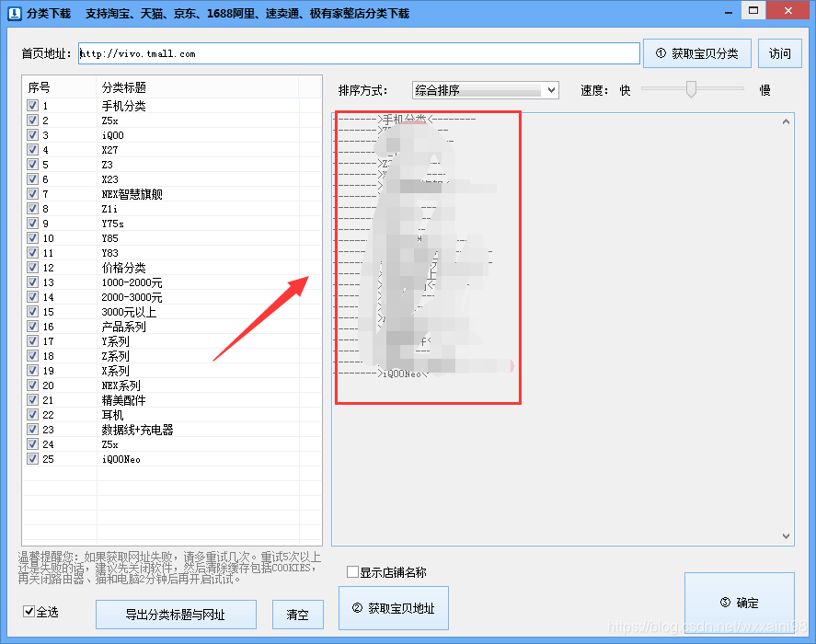Image resolution: width=816 pixels, height=644 pixels.
Task: Click the download app icon in title bar
Action: [15, 13]
